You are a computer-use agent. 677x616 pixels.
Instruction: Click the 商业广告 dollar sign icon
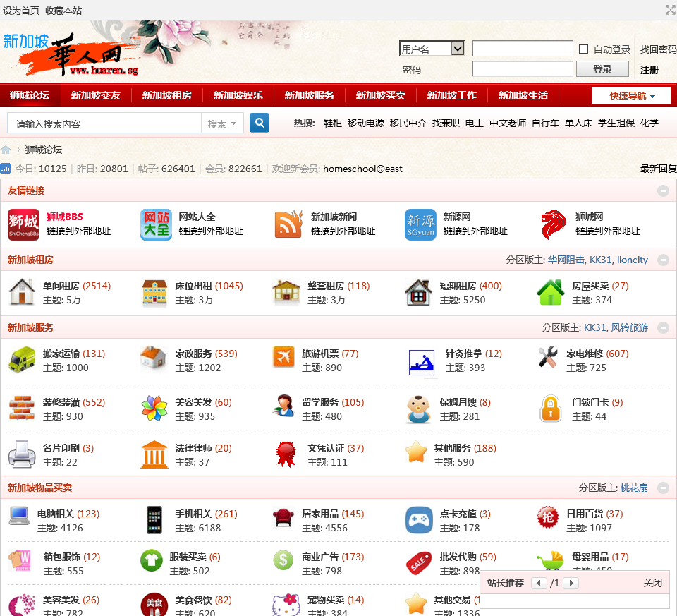(x=283, y=560)
